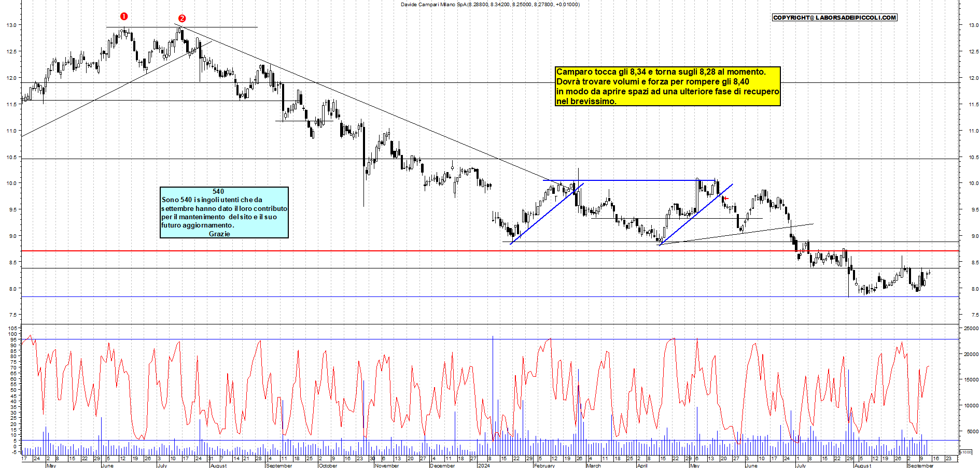The height and width of the screenshot is (468, 980).
Task: Click the 'February' label on the time axis
Action: (x=544, y=465)
